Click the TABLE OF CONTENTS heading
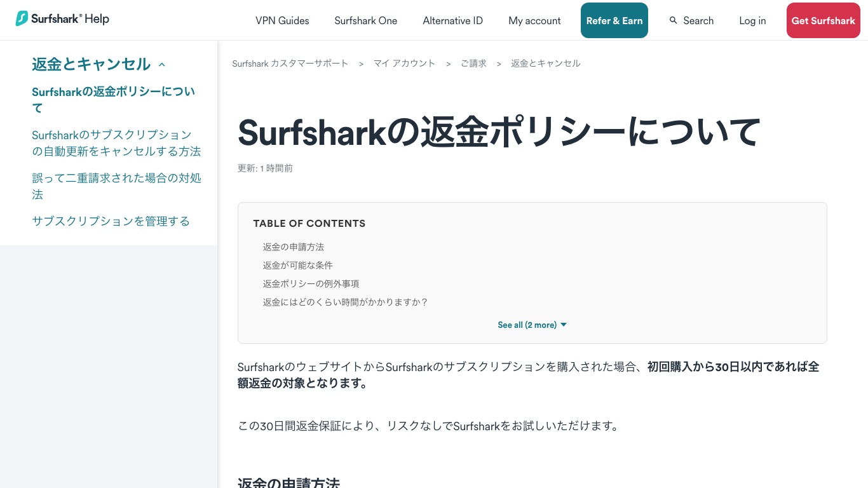 coord(309,224)
